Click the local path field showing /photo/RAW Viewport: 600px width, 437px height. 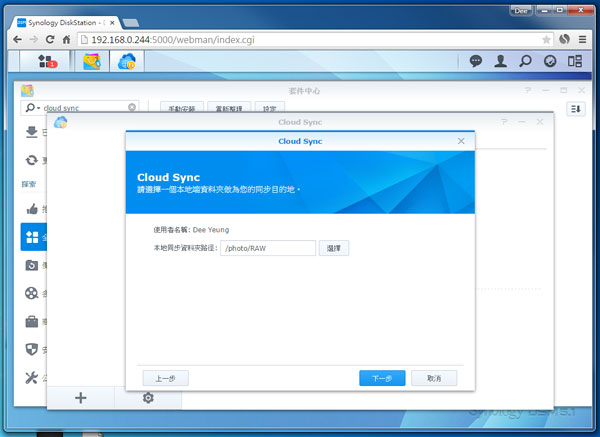pos(267,248)
